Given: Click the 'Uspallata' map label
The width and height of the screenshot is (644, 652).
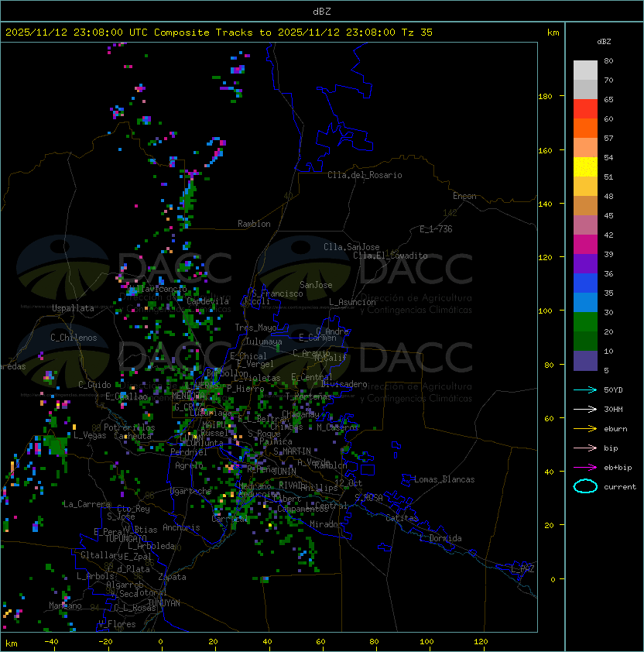Looking at the screenshot, I should [73, 308].
